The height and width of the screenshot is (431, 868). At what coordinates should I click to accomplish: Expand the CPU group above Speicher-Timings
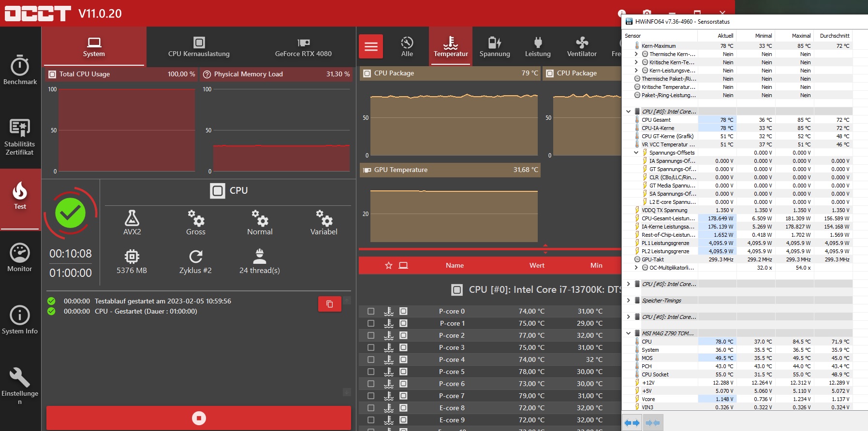(x=628, y=284)
